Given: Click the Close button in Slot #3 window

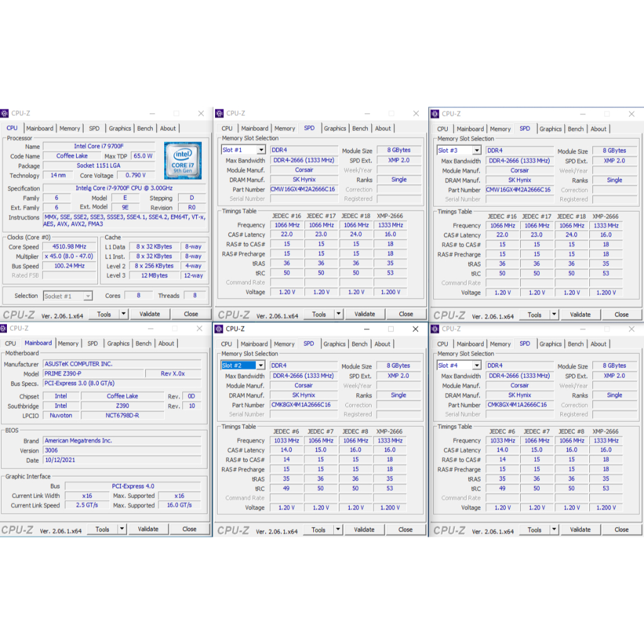Looking at the screenshot, I should coord(621,314).
